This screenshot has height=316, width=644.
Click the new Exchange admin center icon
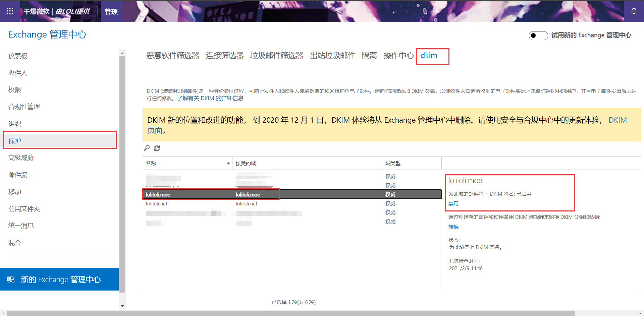click(11, 279)
